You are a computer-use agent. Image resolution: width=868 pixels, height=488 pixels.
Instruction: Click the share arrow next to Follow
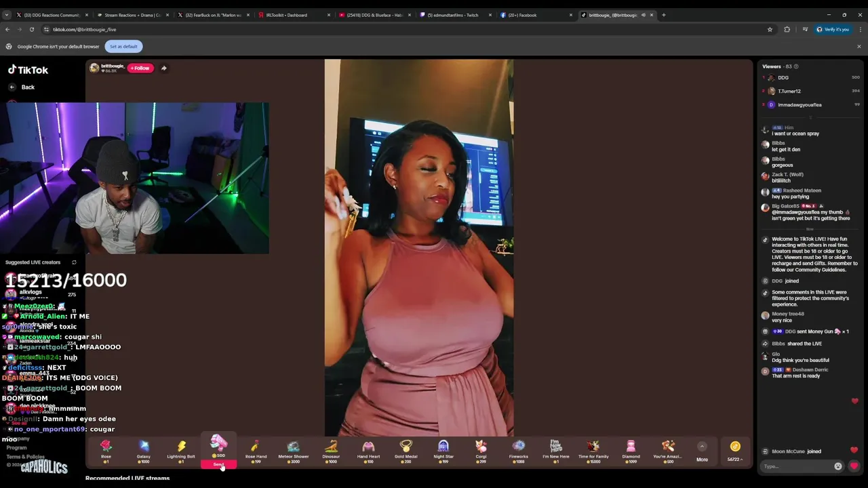point(163,68)
